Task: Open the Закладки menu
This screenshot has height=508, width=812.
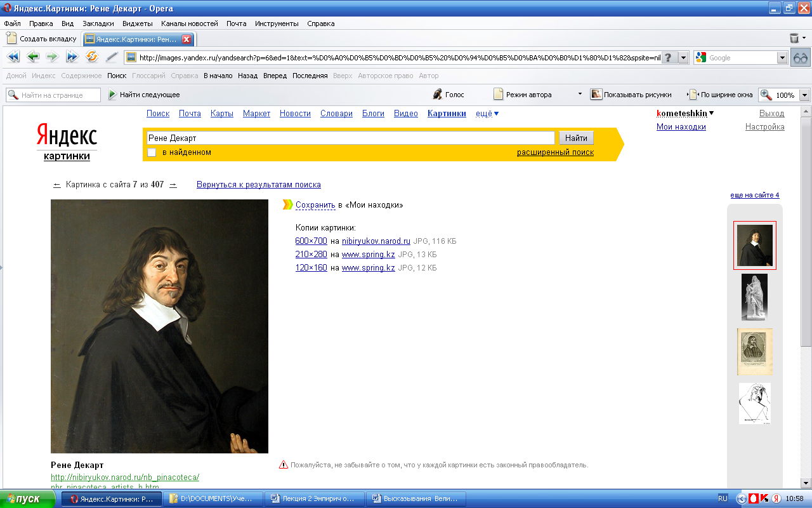Action: click(98, 23)
